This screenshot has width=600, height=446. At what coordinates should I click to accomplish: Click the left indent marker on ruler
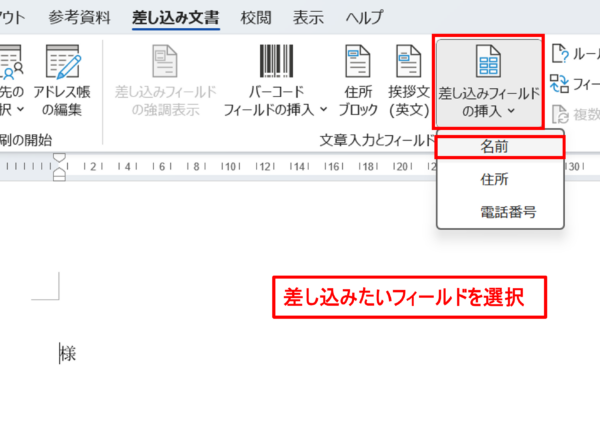point(58,177)
